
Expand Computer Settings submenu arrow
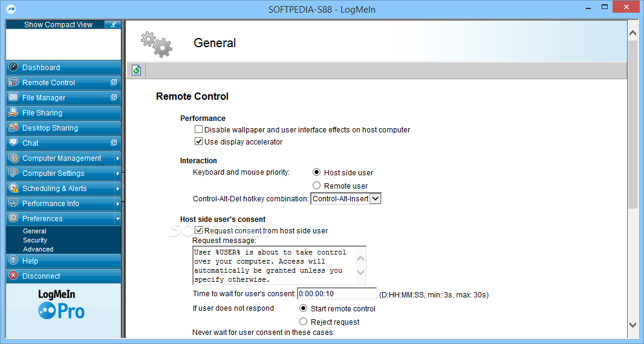pos(117,174)
